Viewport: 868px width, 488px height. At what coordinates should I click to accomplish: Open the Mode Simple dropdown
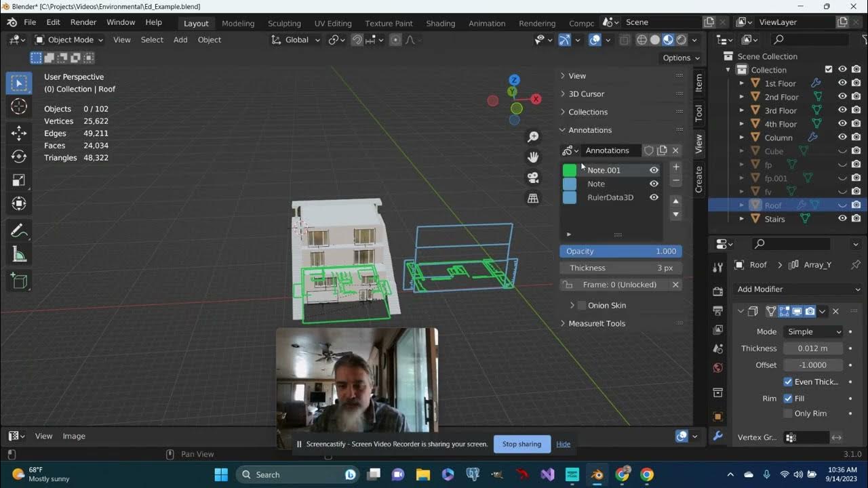[814, 332]
